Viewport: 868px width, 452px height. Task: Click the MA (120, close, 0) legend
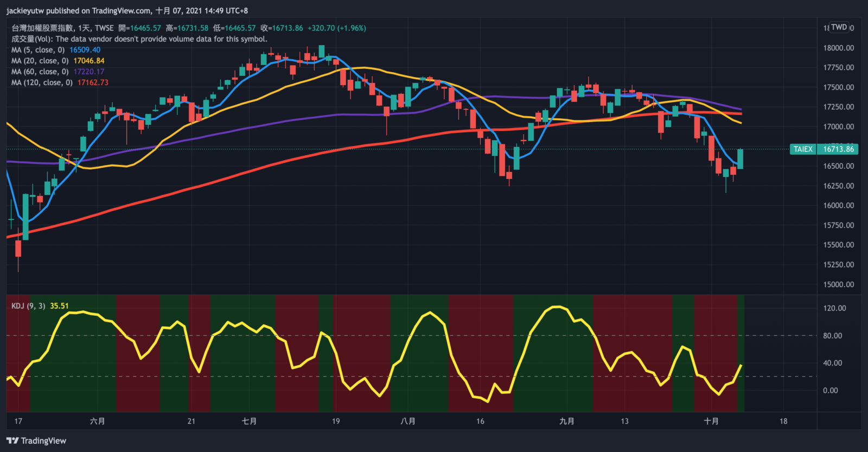point(42,82)
